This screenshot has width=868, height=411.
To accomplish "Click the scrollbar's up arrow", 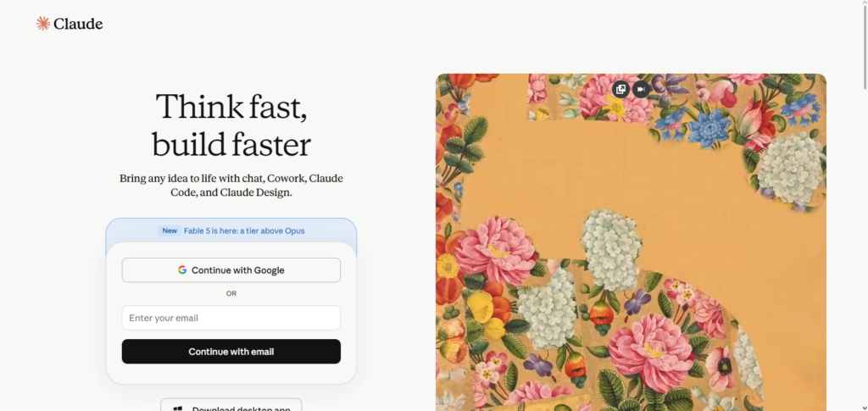I will [x=865, y=4].
